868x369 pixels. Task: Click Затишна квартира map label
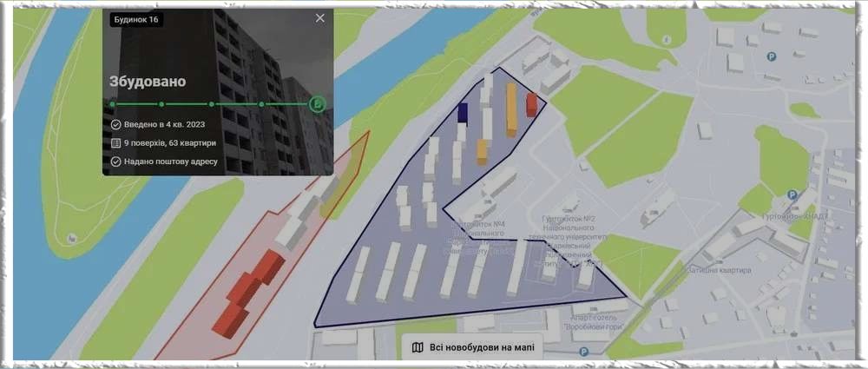coord(718,270)
